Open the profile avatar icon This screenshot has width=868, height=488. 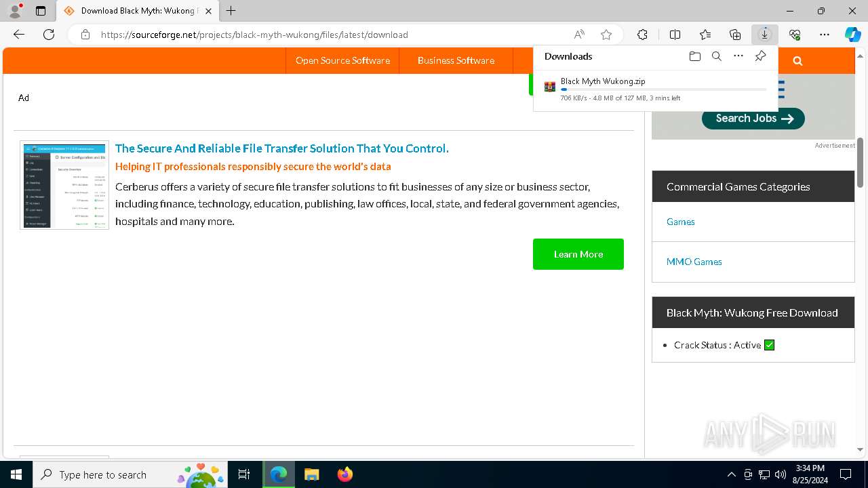pos(14,11)
